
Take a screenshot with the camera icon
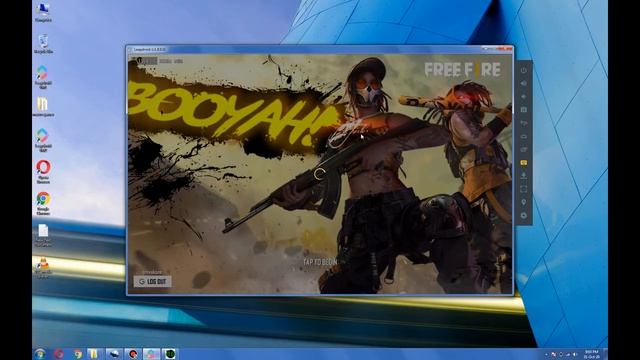point(524,110)
